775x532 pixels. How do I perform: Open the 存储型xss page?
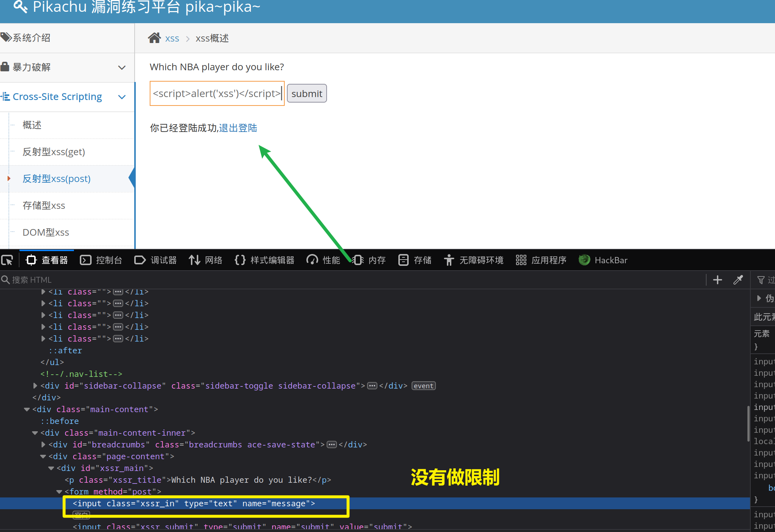tap(44, 206)
